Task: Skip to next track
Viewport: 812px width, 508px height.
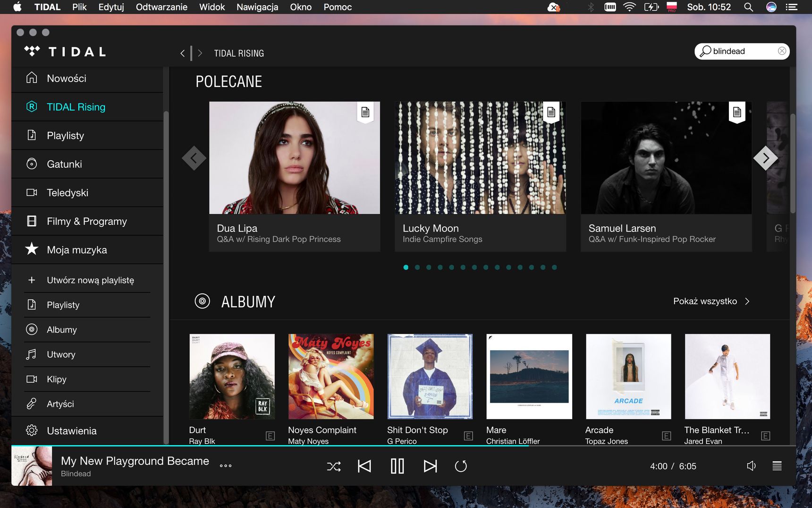Action: point(430,466)
